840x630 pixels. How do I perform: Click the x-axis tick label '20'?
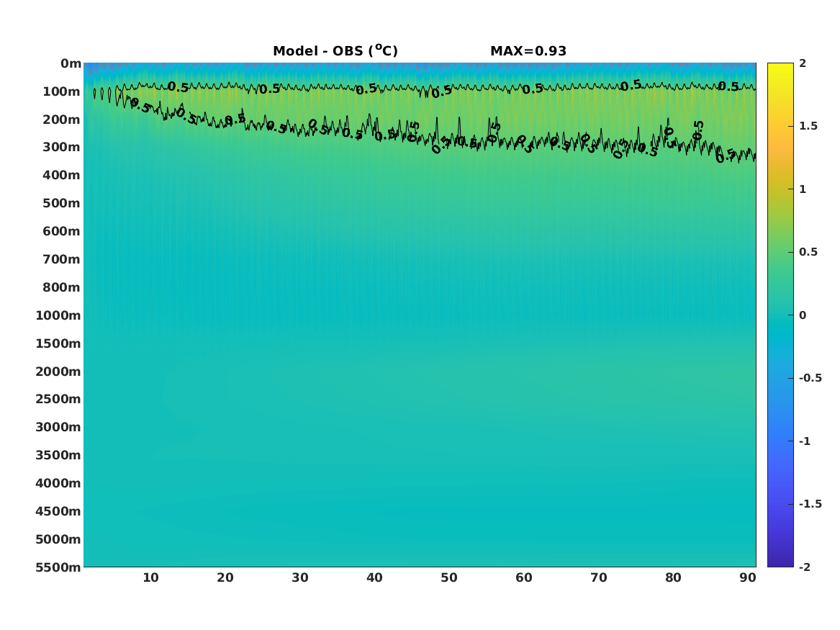click(x=225, y=577)
